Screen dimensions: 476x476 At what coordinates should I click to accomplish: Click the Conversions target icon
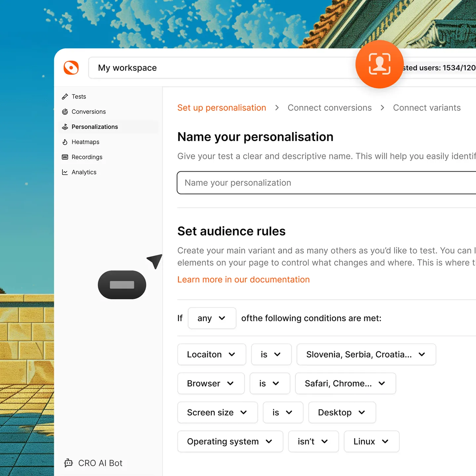65,112
